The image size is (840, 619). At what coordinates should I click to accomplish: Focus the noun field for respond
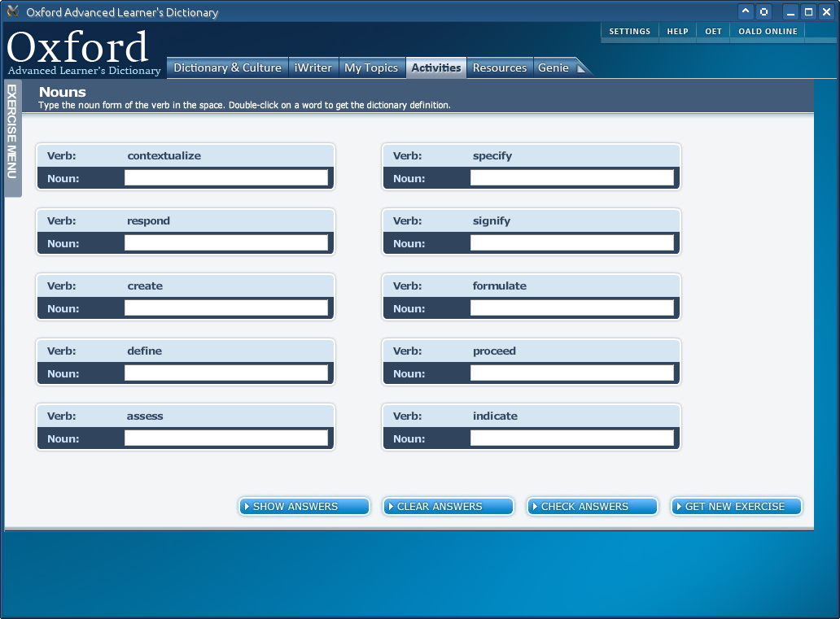226,243
